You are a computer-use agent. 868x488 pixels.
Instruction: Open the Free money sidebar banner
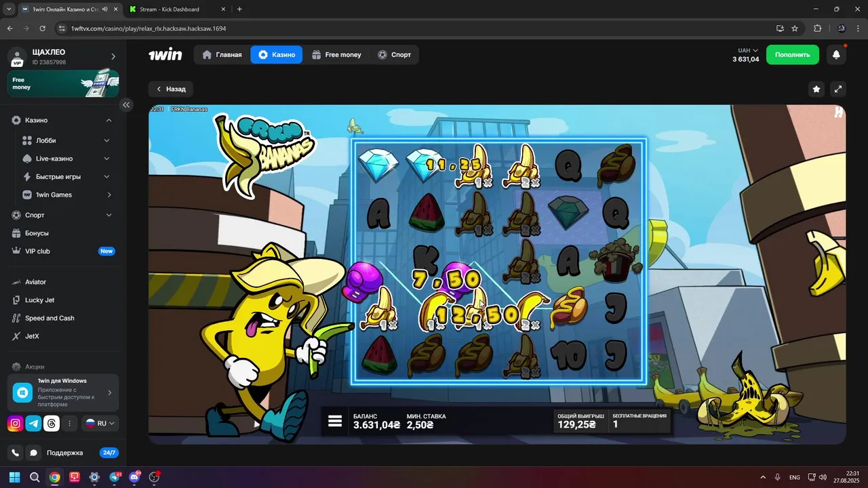pos(63,83)
